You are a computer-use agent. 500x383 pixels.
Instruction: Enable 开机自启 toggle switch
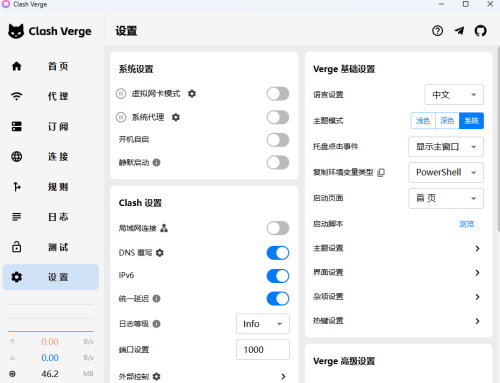(278, 140)
